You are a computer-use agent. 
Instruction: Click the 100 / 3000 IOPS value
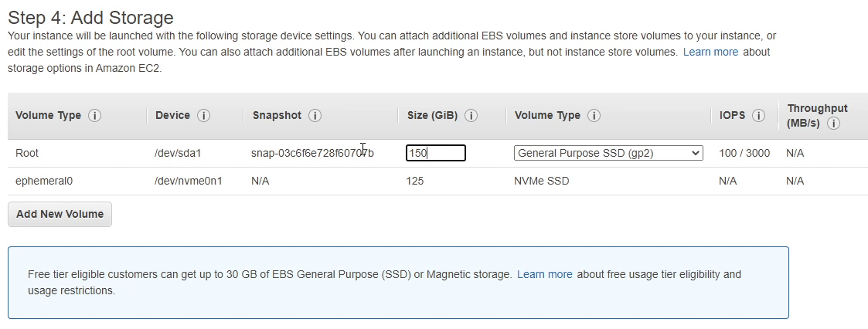click(744, 153)
